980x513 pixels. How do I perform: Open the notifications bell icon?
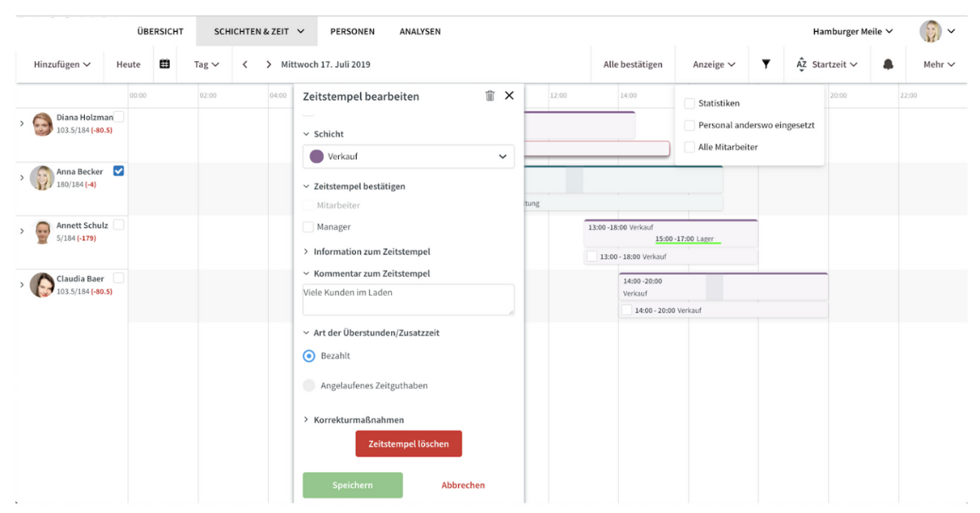coord(889,64)
